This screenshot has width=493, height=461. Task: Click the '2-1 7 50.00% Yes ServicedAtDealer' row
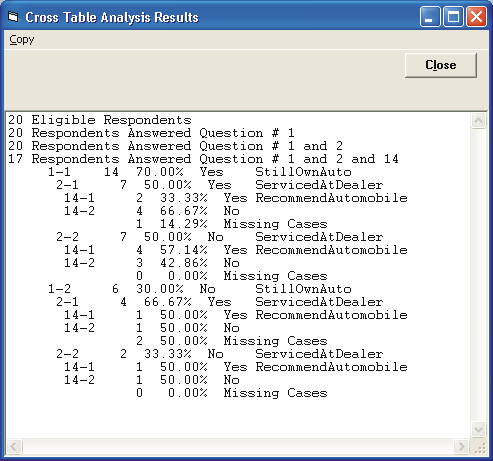[x=220, y=185]
